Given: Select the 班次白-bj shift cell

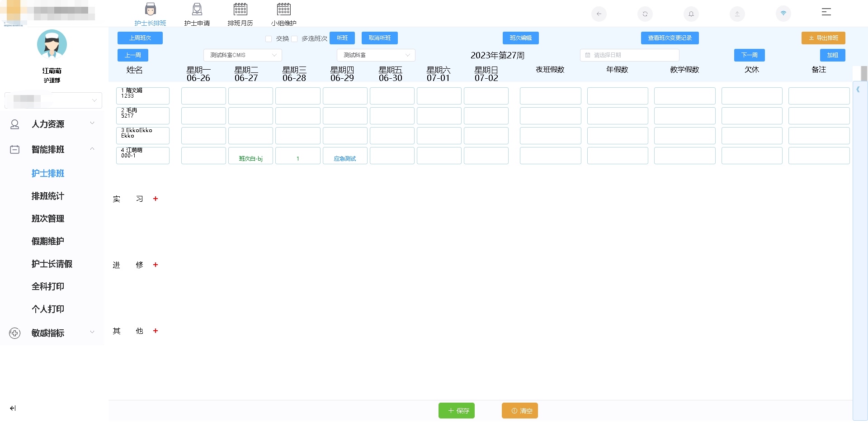Looking at the screenshot, I should 250,156.
